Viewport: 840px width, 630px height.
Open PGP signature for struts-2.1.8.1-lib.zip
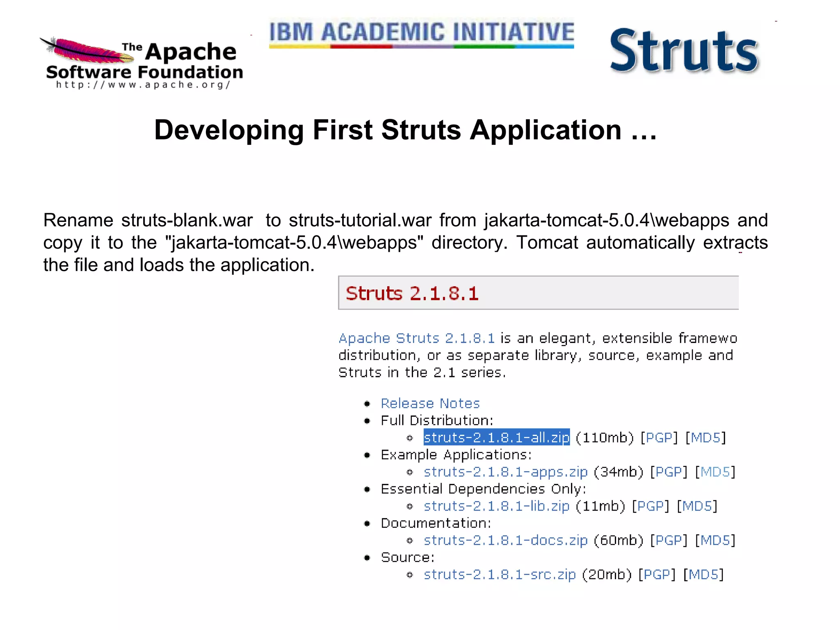tap(650, 506)
